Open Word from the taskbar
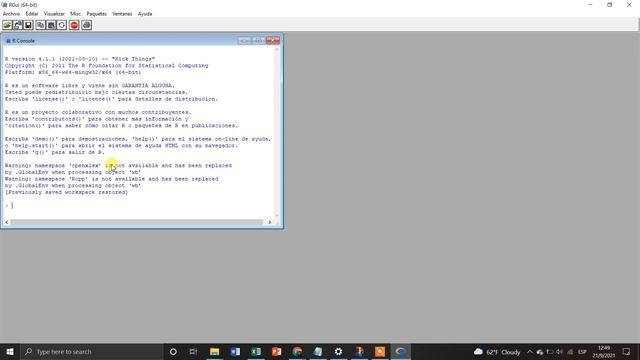640x360 pixels. pyautogui.click(x=235, y=351)
